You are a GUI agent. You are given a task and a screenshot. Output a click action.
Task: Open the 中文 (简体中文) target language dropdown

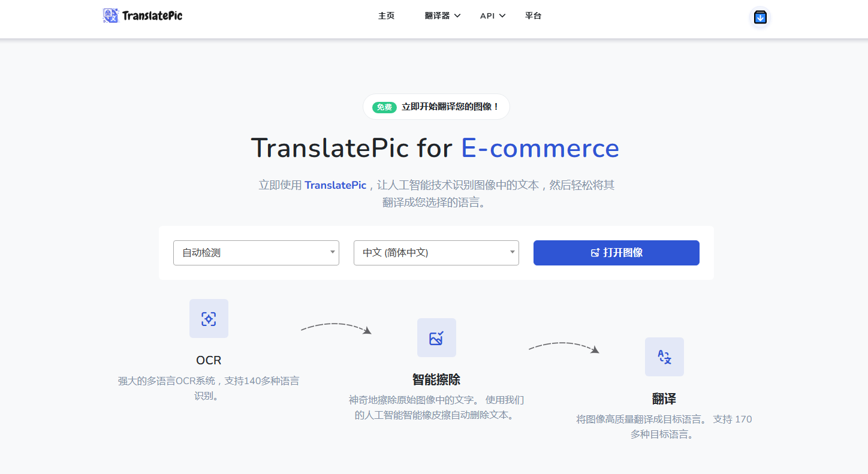[436, 253]
